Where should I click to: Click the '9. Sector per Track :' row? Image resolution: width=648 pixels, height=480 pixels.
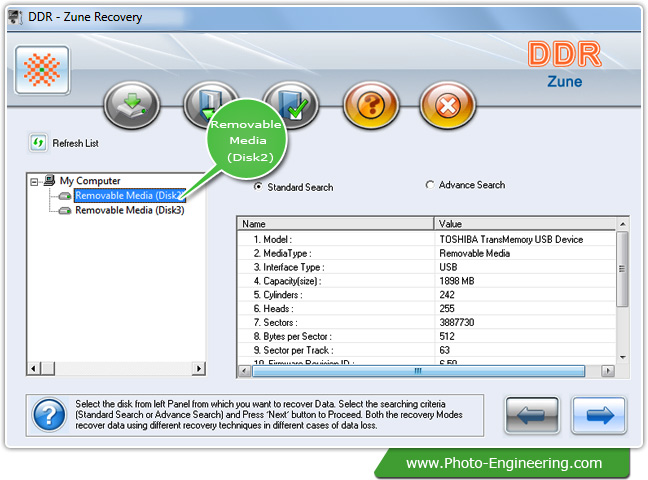pos(293,350)
